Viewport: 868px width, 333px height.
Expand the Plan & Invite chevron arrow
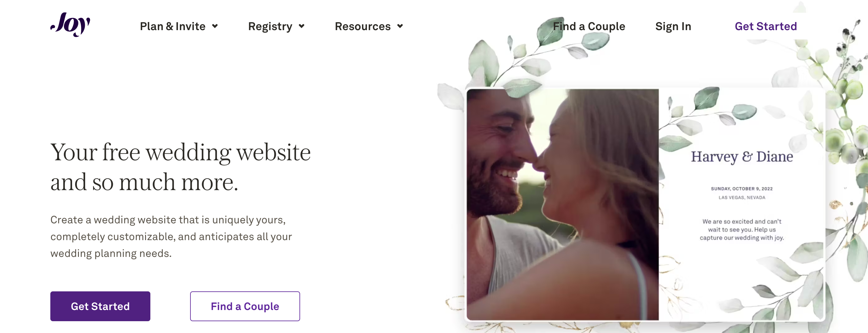click(215, 26)
